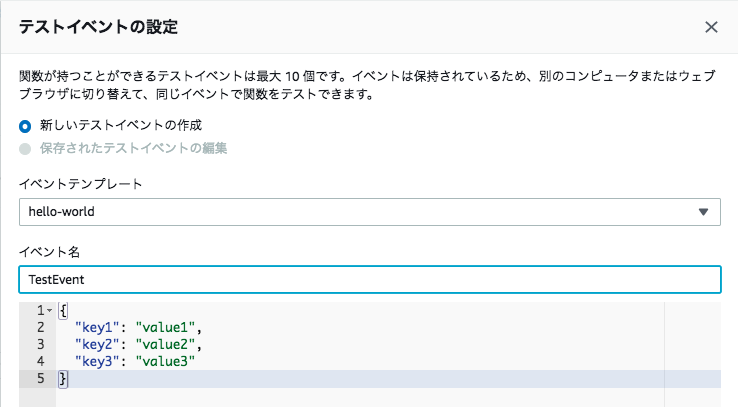Open the hello-world event template dropdown
738x407 pixels.
tap(369, 212)
